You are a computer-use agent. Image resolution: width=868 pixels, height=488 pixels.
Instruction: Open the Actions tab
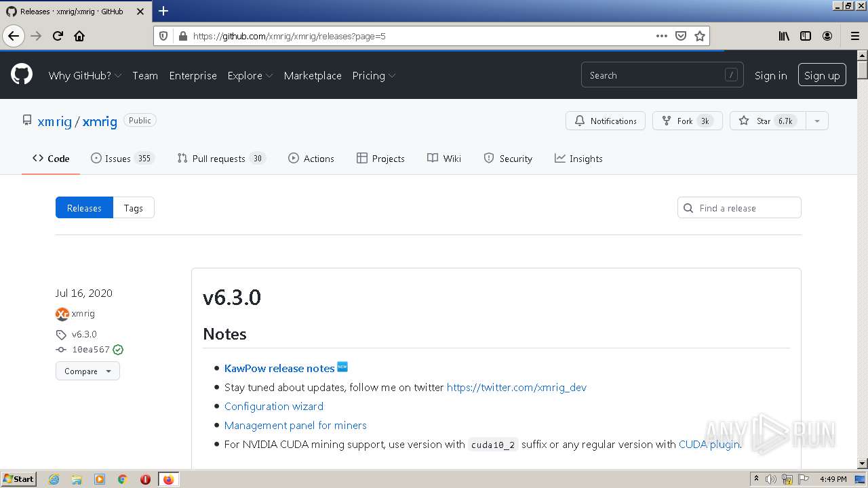click(x=311, y=159)
